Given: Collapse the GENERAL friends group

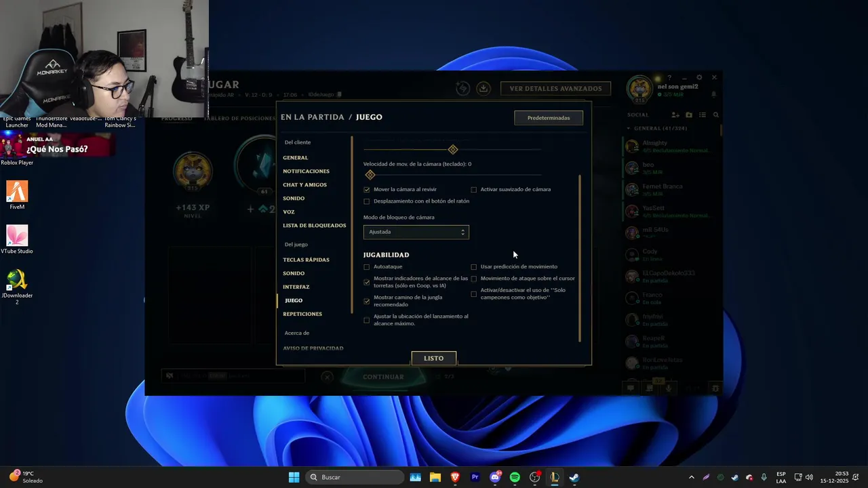Looking at the screenshot, I should (629, 128).
